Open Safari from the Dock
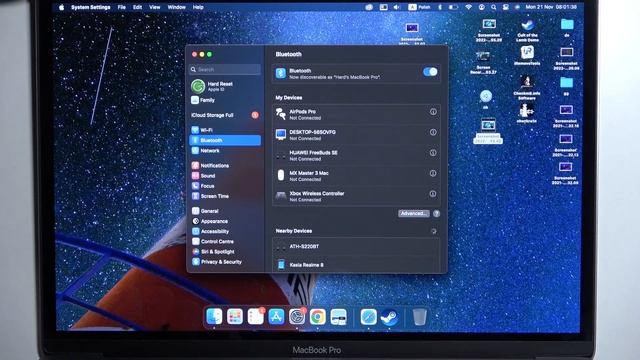Screen dimensions: 640x360 pos(368,316)
